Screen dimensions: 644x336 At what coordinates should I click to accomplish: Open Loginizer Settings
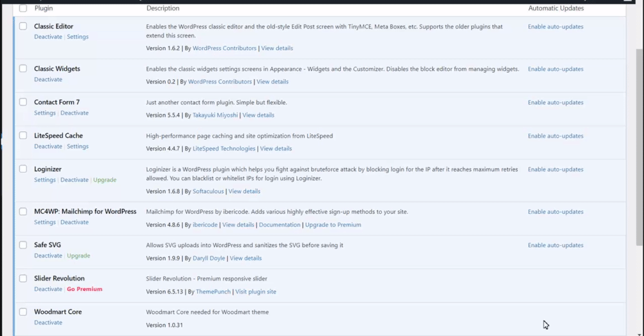click(x=45, y=180)
